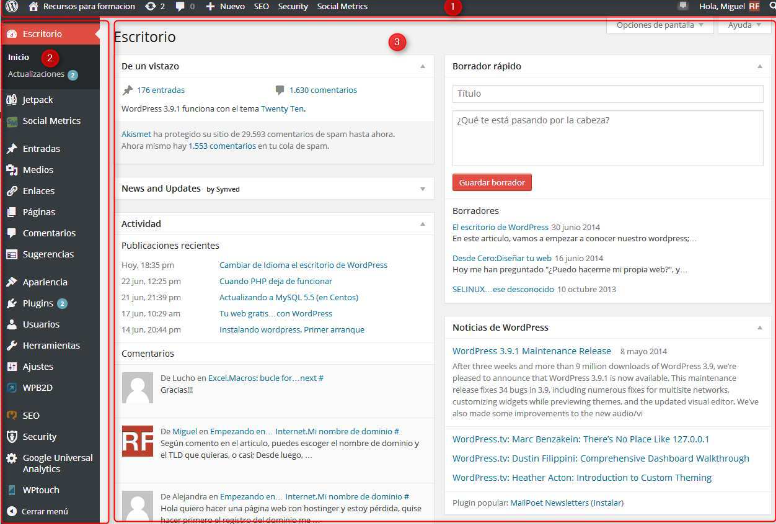Open Dustin Filippini Dashboard Walkthrough link
This screenshot has width=776, height=524.
click(x=600, y=459)
